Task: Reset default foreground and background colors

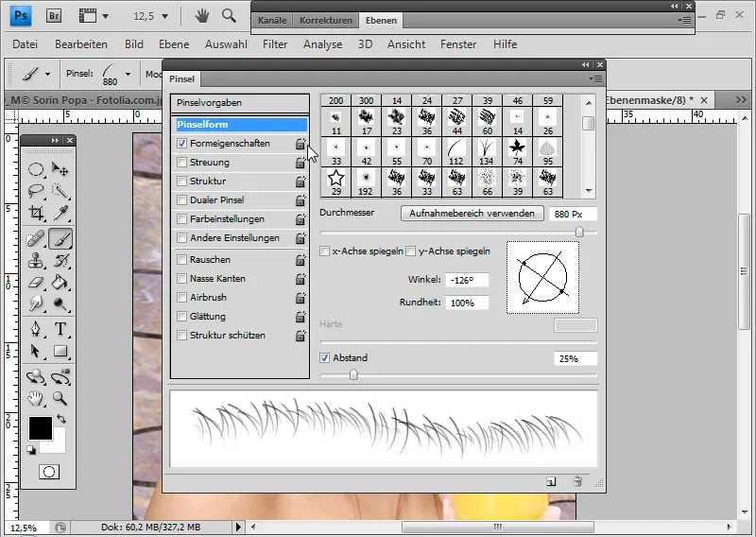Action: coord(31,450)
